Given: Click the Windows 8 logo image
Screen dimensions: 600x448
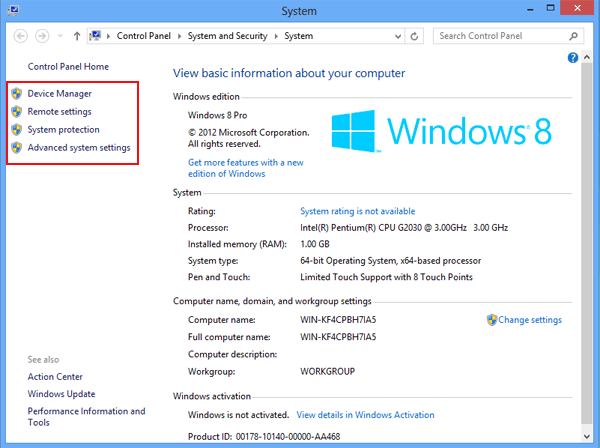Looking at the screenshot, I should pyautogui.click(x=442, y=131).
